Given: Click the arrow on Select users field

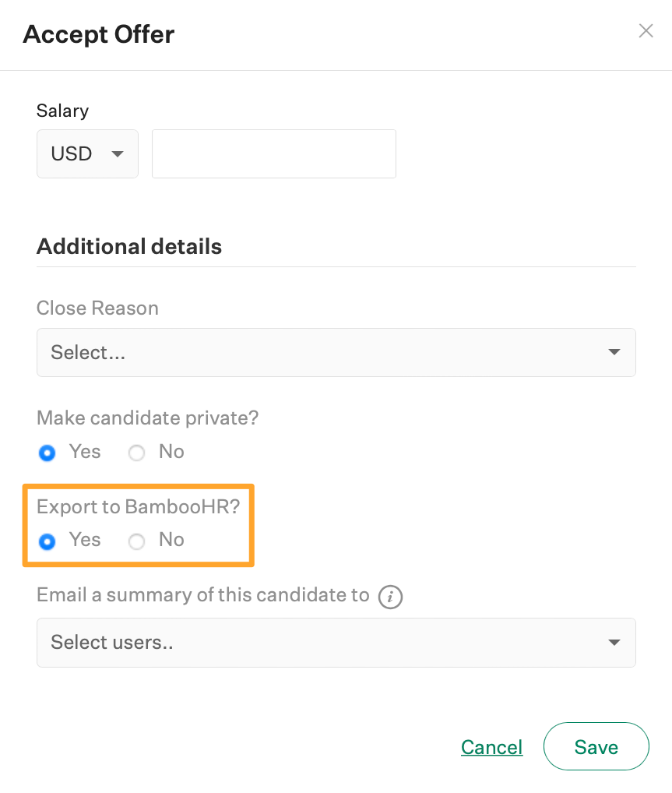Looking at the screenshot, I should click(x=614, y=643).
